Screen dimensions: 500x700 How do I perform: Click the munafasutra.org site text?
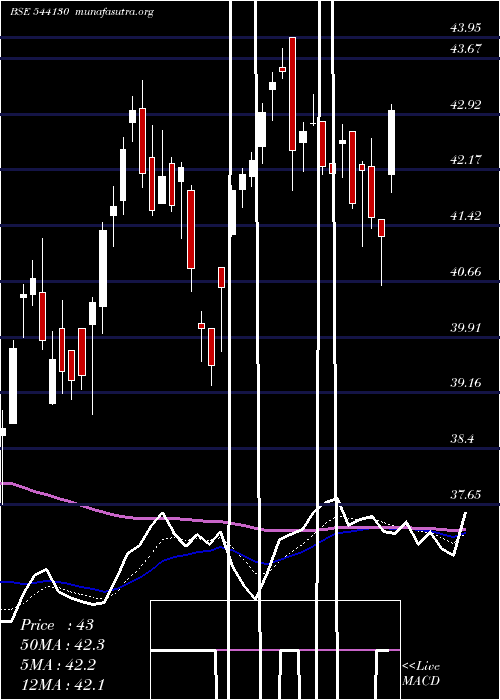pos(115,12)
